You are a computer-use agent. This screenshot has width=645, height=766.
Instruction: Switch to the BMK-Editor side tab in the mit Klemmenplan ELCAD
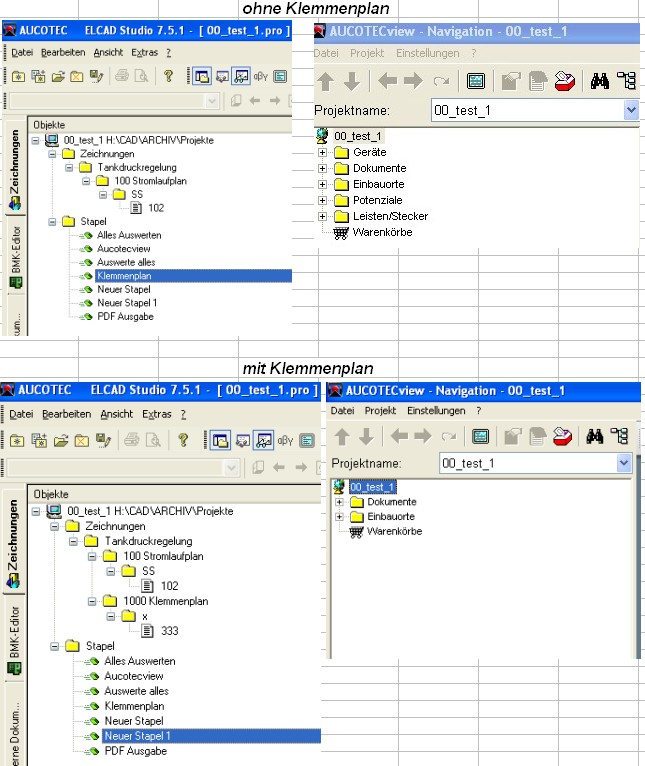point(14,640)
